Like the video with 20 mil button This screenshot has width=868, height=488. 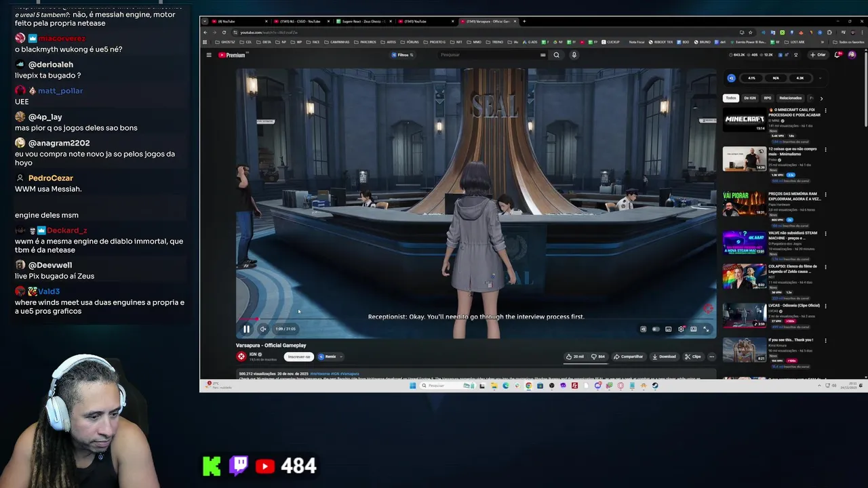575,357
